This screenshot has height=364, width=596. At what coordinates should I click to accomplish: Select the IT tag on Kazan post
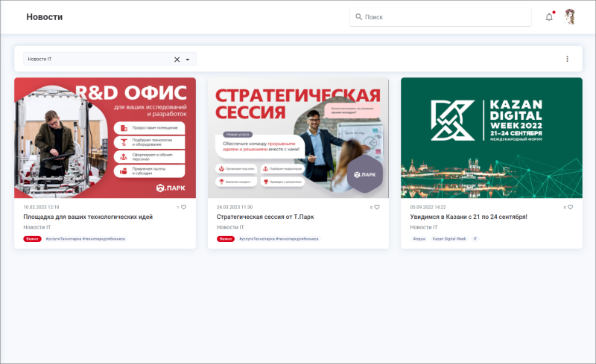475,239
